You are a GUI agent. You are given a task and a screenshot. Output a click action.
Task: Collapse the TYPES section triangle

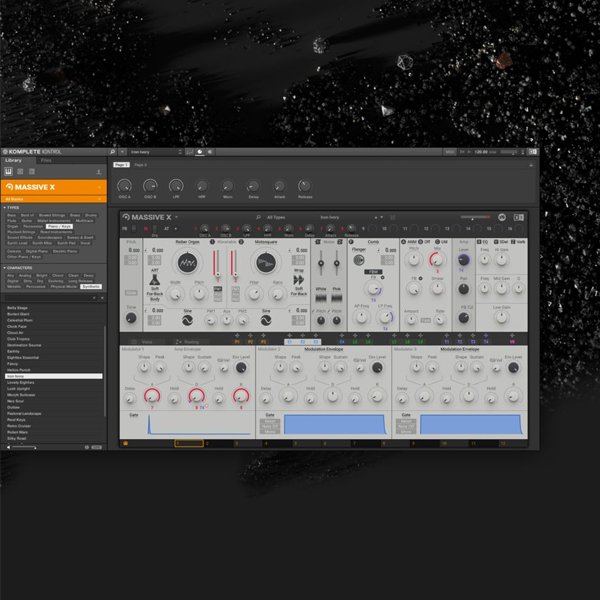coord(4,207)
